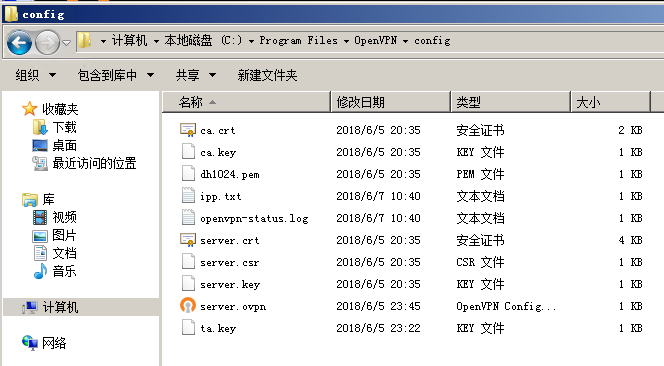Screen dimensions: 664x366
Task: Select the server.ovpn file name
Action: [233, 307]
